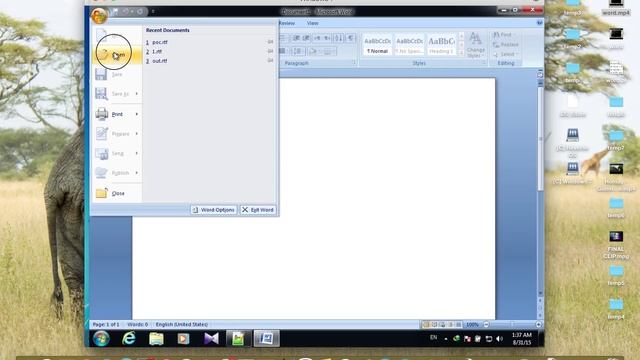Apply the No Spacing style
The width and height of the screenshot is (640, 360).
[409, 45]
